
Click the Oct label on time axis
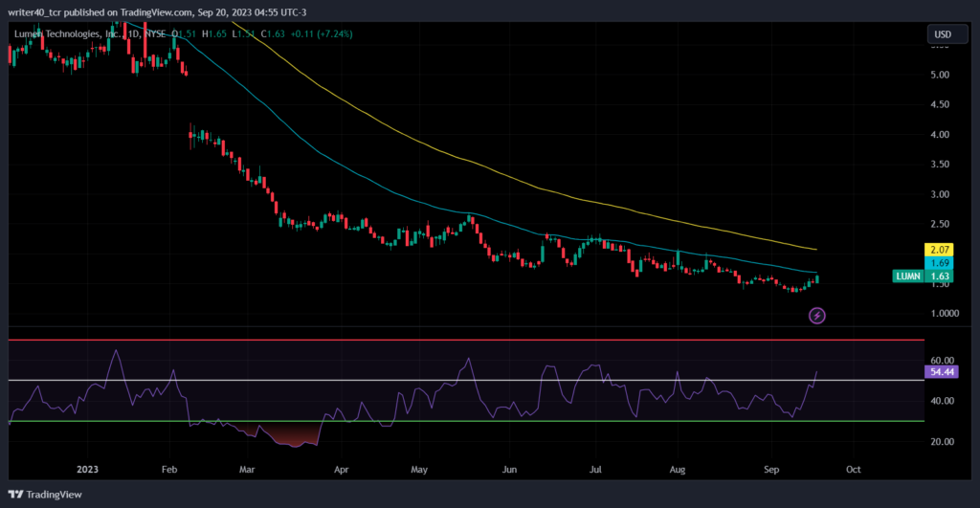(x=853, y=470)
